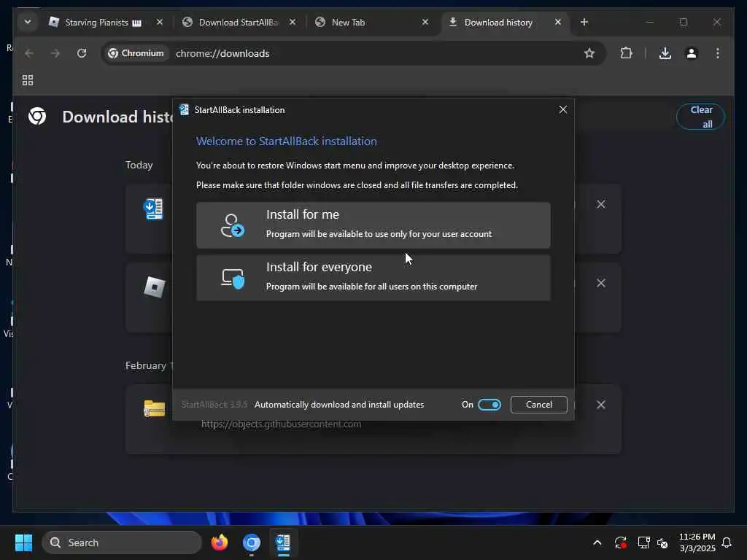Click the StartAllBack installer title icon

point(184,110)
